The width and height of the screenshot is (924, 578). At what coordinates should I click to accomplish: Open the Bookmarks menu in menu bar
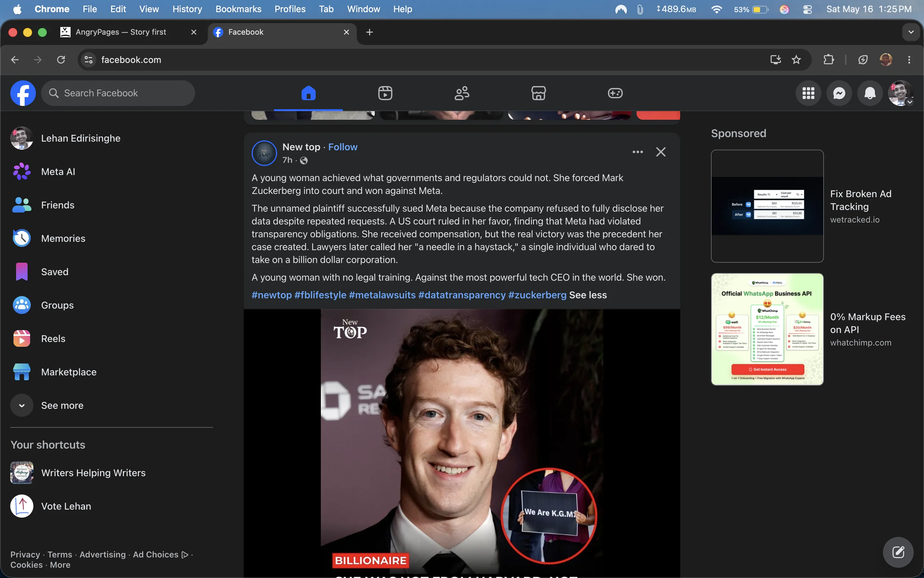[x=238, y=9]
